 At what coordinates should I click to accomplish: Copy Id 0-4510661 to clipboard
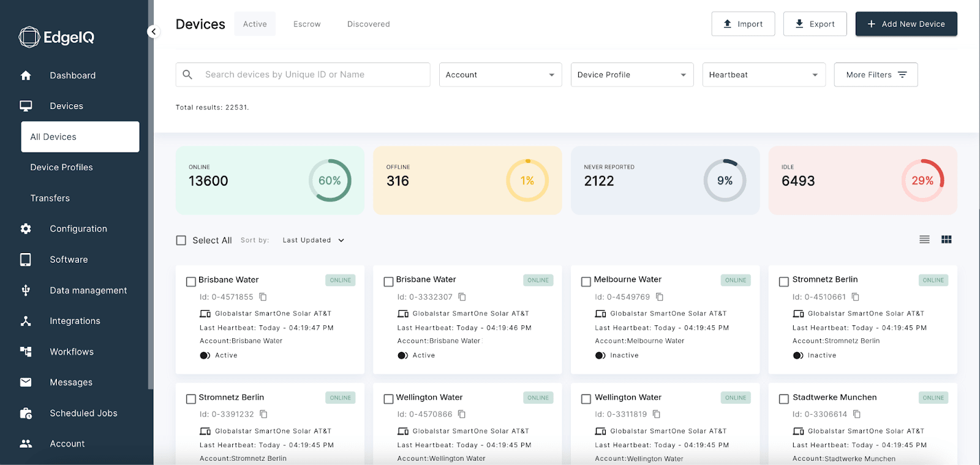pos(856,297)
